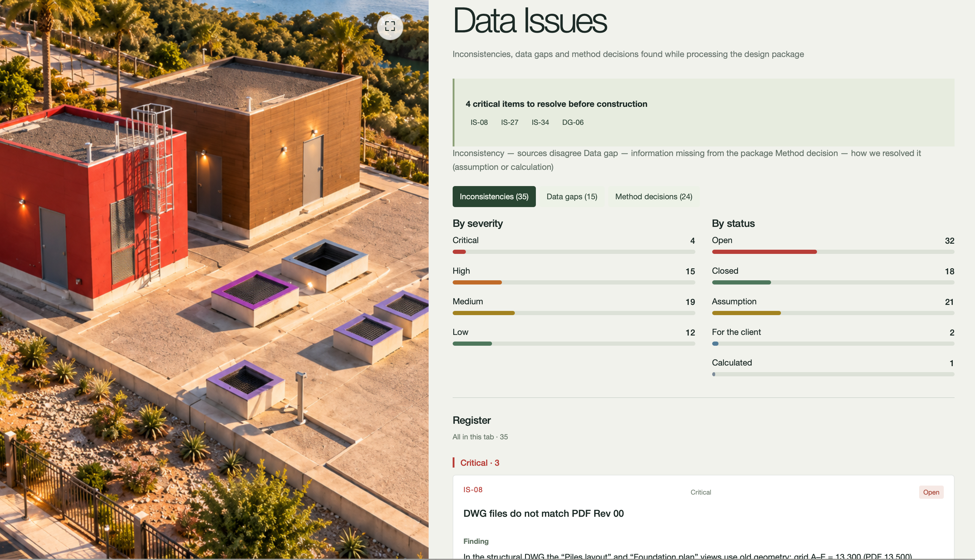Image resolution: width=975 pixels, height=560 pixels.
Task: Filter by Critical severity row
Action: pyautogui.click(x=573, y=245)
